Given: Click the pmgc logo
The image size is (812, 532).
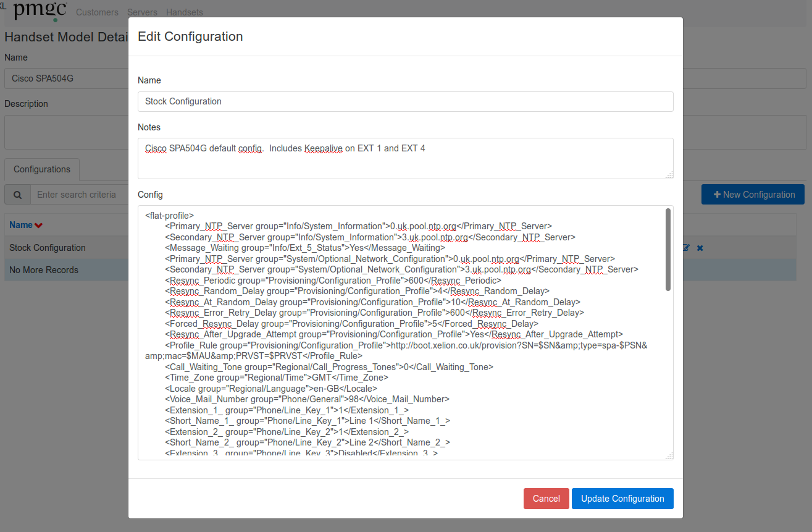Looking at the screenshot, I should pyautogui.click(x=39, y=11).
